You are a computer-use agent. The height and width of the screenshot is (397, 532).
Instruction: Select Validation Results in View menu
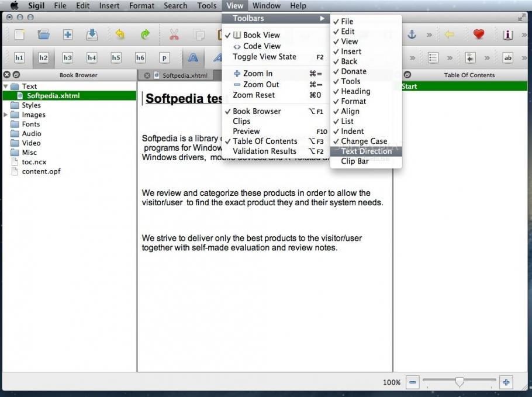click(x=276, y=151)
